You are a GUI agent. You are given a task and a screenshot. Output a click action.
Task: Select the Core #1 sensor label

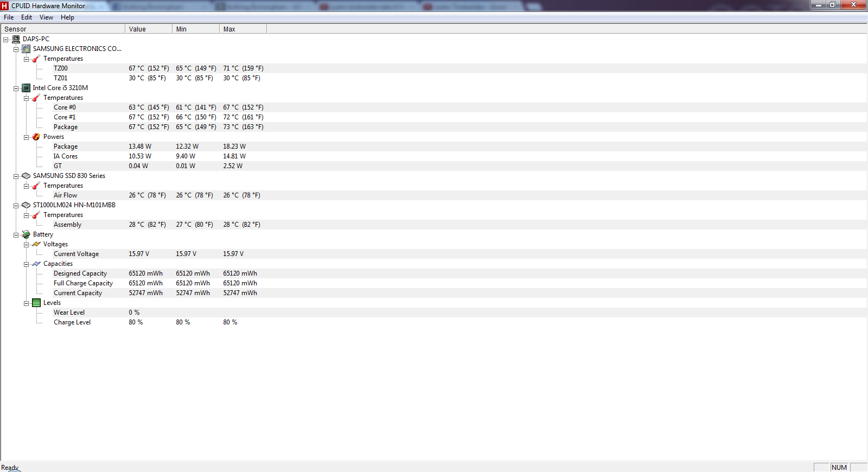tap(65, 117)
